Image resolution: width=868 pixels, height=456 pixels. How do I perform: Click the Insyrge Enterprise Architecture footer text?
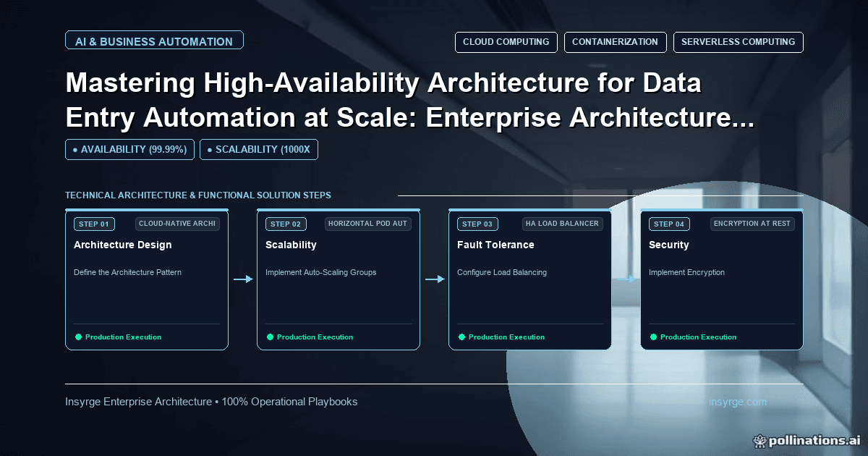(x=211, y=402)
